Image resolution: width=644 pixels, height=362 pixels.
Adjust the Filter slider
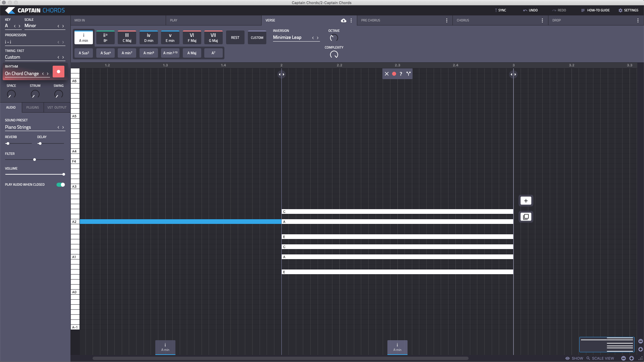(34, 160)
